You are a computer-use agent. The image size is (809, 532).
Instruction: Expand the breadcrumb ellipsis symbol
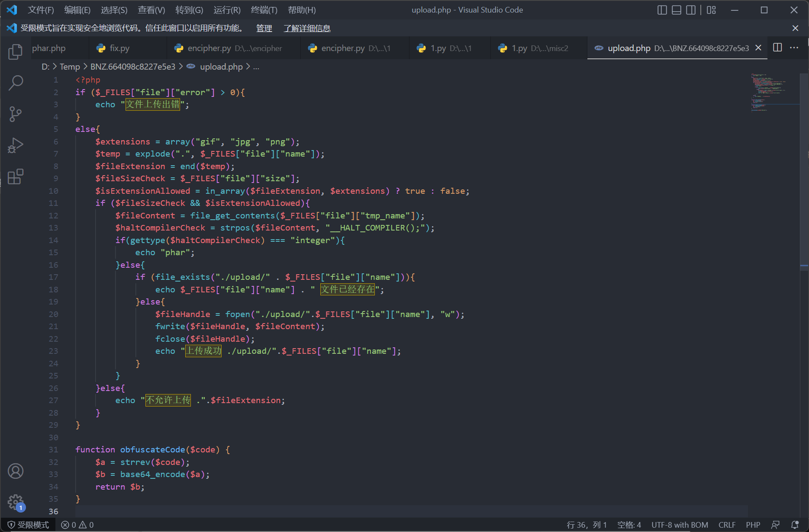pos(256,67)
